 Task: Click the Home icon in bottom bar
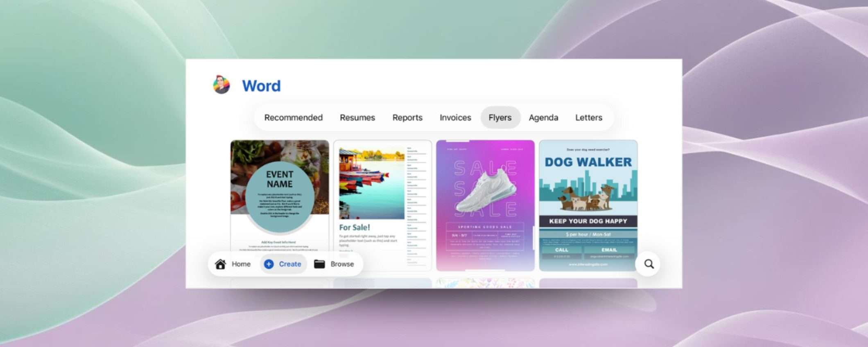coord(221,264)
